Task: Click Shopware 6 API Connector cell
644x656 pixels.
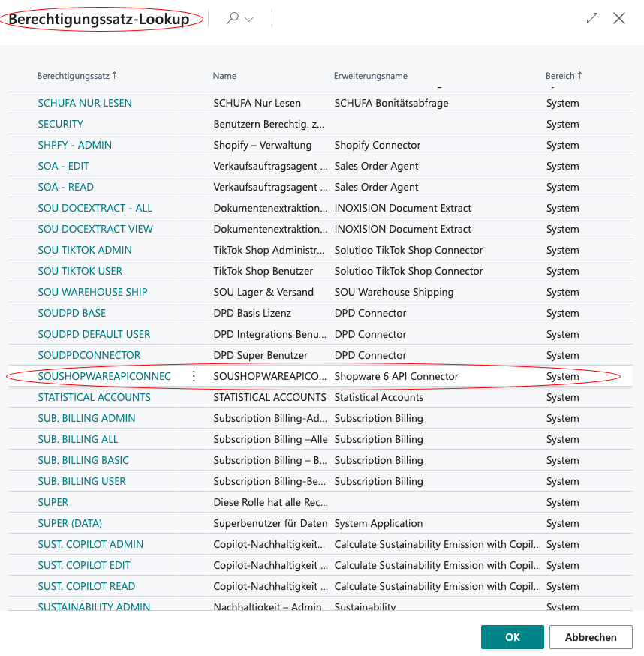Action: [396, 376]
